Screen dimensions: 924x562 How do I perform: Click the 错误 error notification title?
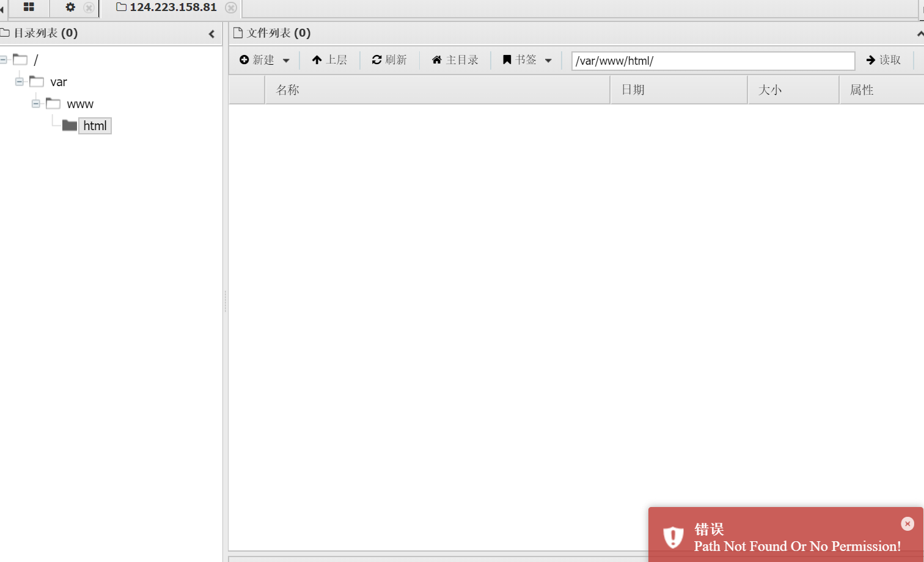pos(709,529)
